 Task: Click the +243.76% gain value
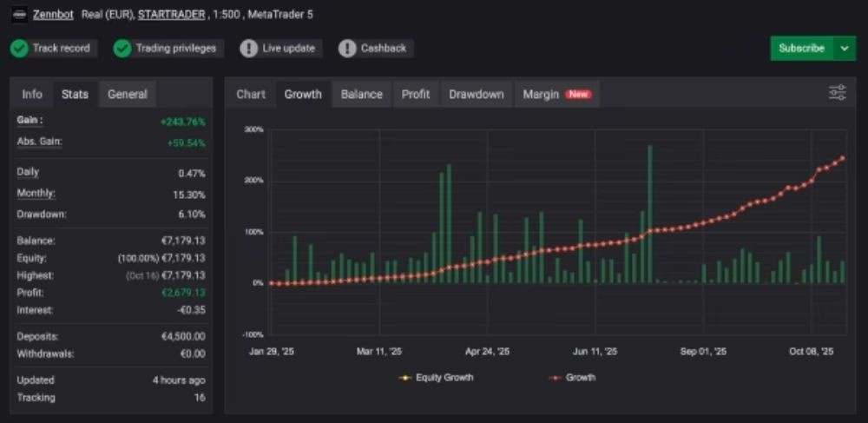coord(182,122)
